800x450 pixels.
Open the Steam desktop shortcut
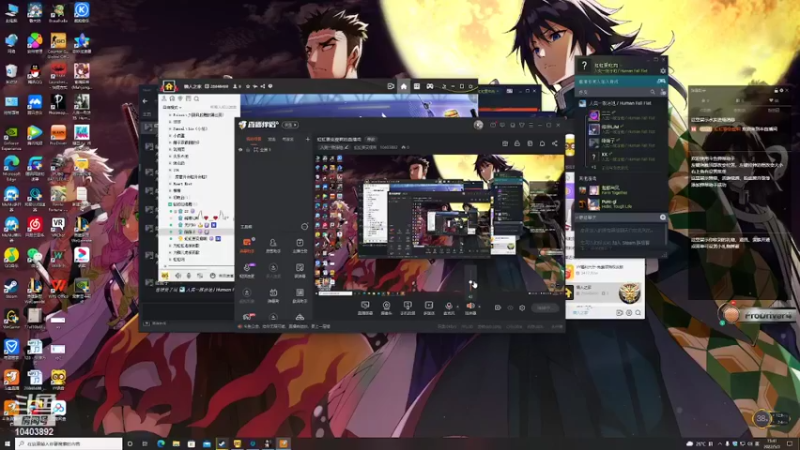pyautogui.click(x=11, y=289)
